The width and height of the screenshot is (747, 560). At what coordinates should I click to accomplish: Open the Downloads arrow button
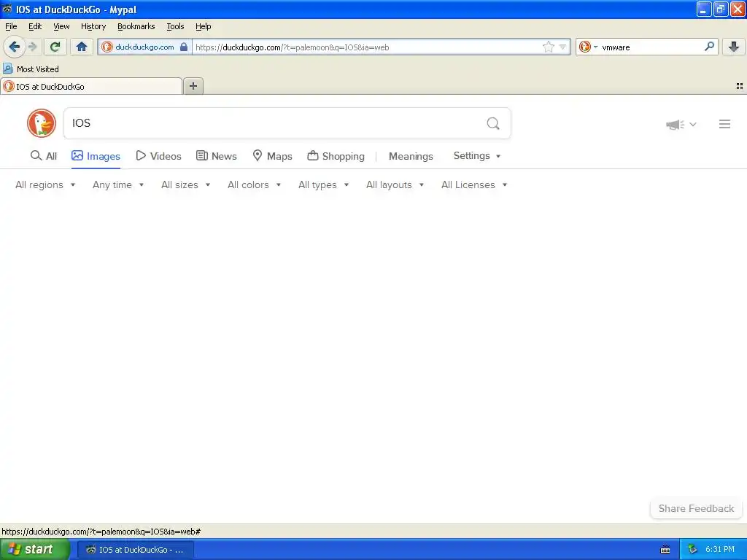pos(734,47)
